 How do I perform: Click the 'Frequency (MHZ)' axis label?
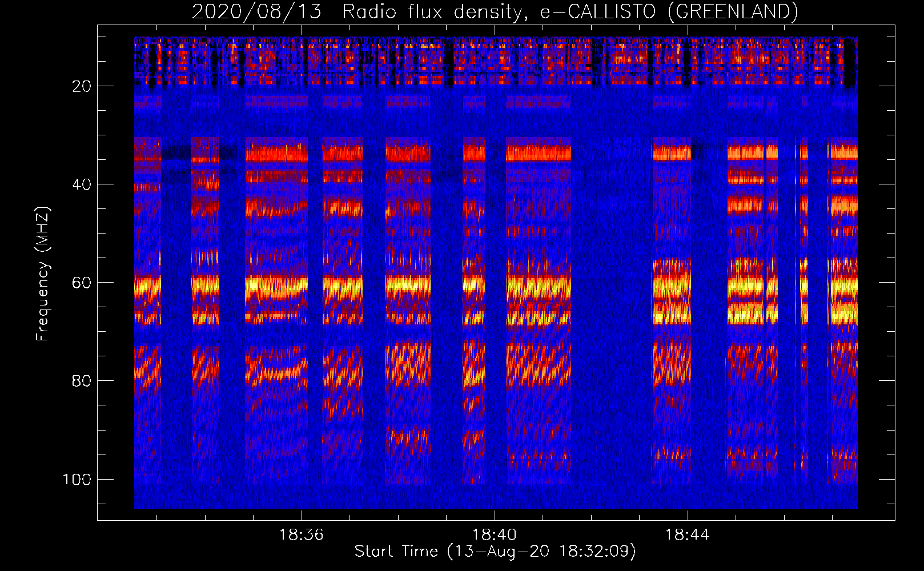point(43,274)
